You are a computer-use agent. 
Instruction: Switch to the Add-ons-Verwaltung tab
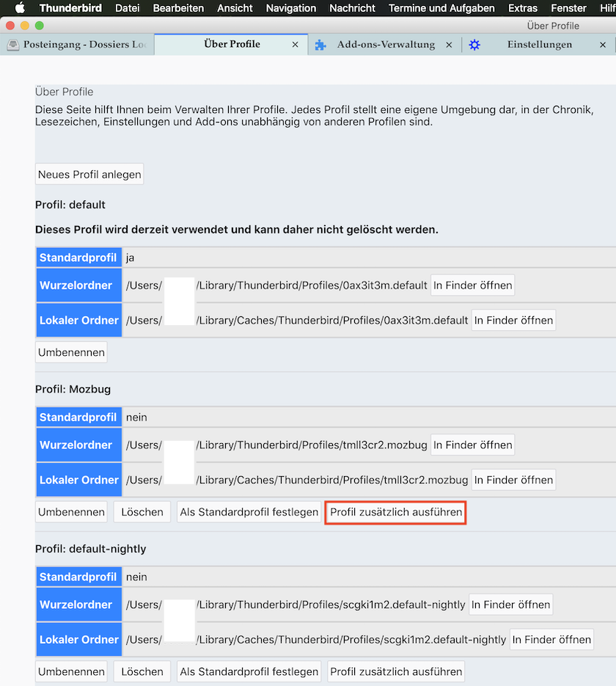pos(386,45)
